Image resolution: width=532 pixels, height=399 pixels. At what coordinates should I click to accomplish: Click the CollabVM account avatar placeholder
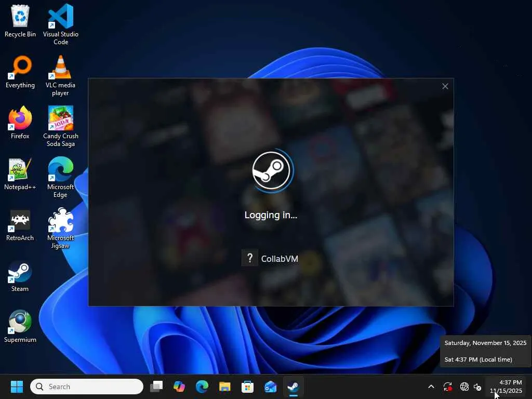tap(250, 258)
